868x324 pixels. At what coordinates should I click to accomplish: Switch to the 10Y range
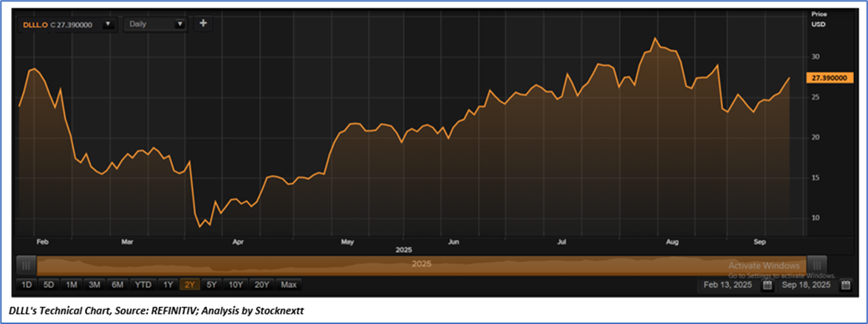236,285
